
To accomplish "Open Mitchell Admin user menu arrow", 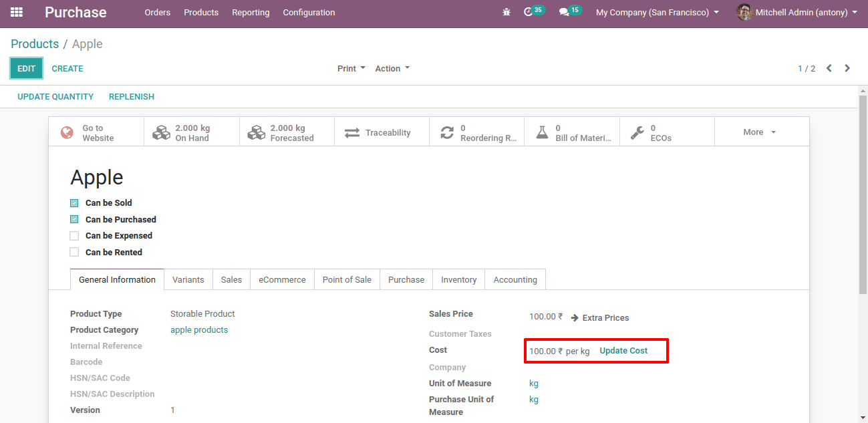I will coord(855,12).
